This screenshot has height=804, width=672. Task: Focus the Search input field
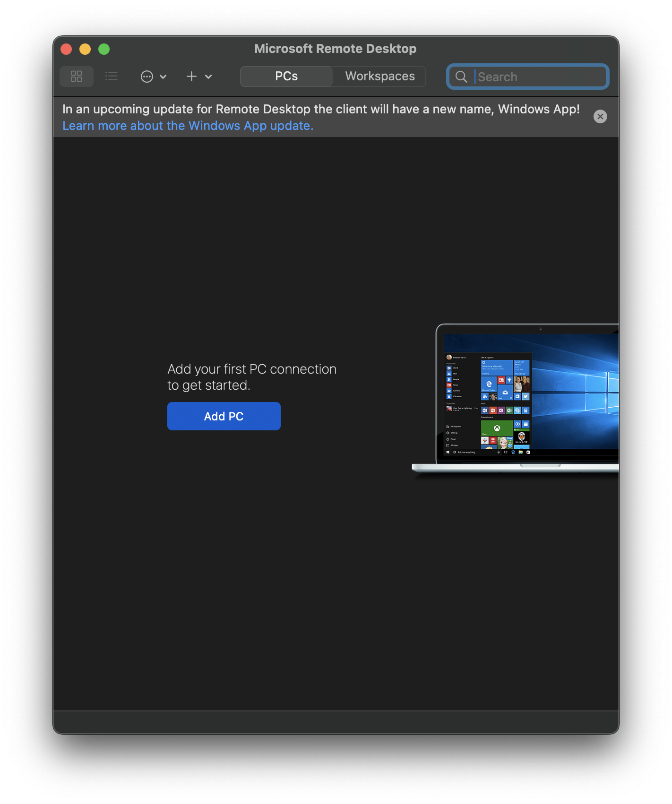pos(527,77)
